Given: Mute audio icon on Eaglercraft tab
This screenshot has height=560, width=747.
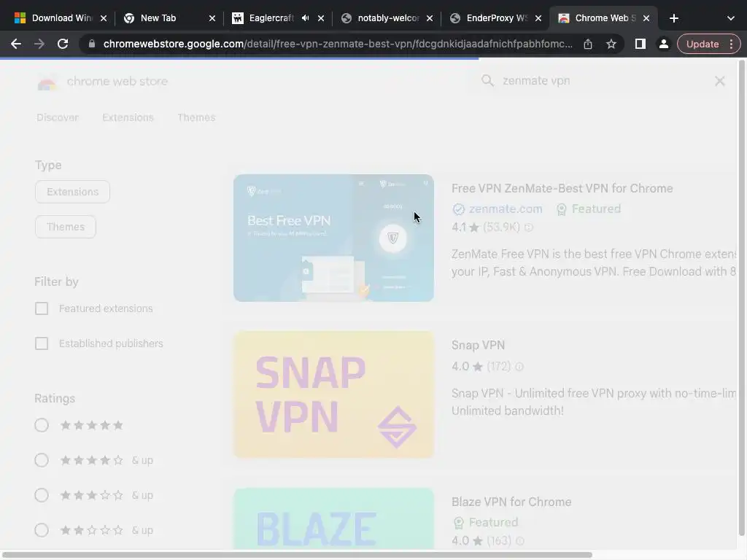Looking at the screenshot, I should click(306, 18).
